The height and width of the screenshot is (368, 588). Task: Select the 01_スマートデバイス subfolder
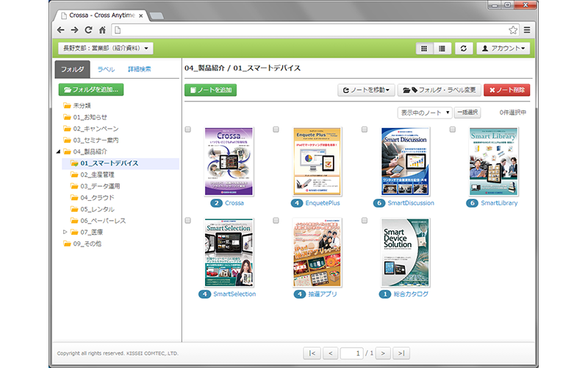(121, 163)
